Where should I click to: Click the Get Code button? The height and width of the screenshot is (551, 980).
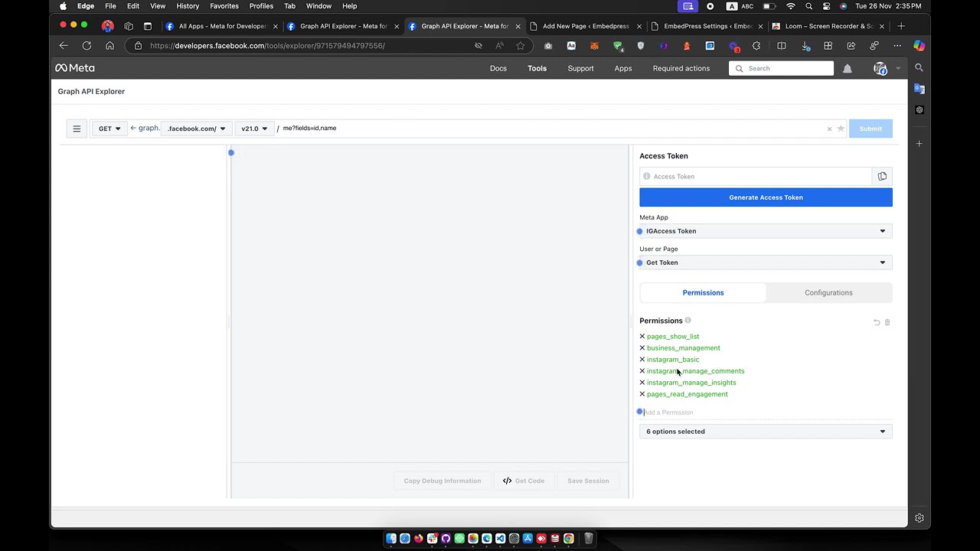coord(524,481)
